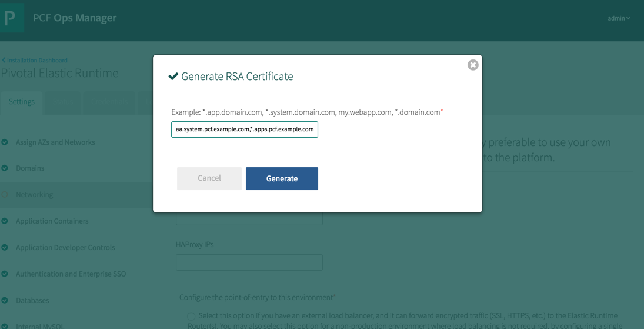Click the checkmark icon in dialog title
The height and width of the screenshot is (329, 644).
[173, 77]
